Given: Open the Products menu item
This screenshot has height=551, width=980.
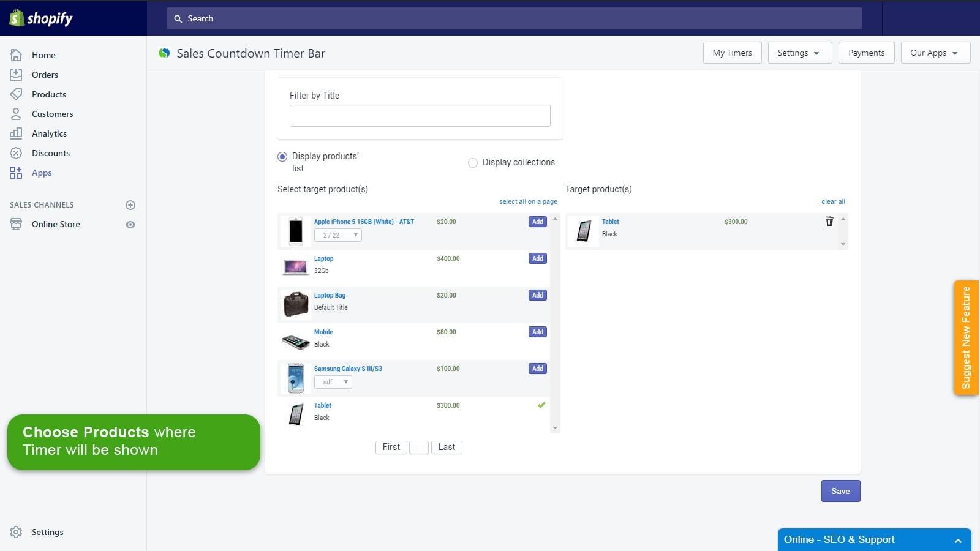Looking at the screenshot, I should [49, 94].
